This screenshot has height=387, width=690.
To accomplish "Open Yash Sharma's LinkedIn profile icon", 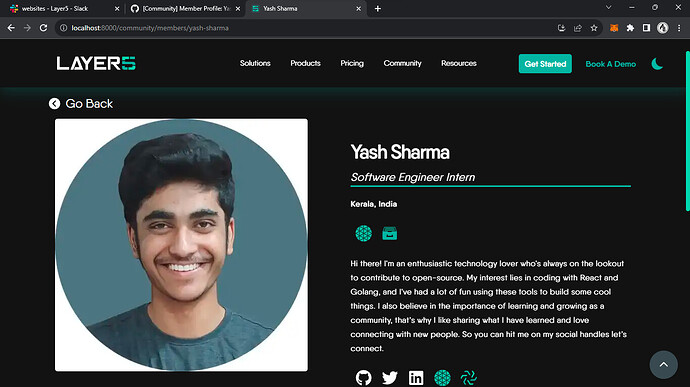I will pyautogui.click(x=416, y=377).
